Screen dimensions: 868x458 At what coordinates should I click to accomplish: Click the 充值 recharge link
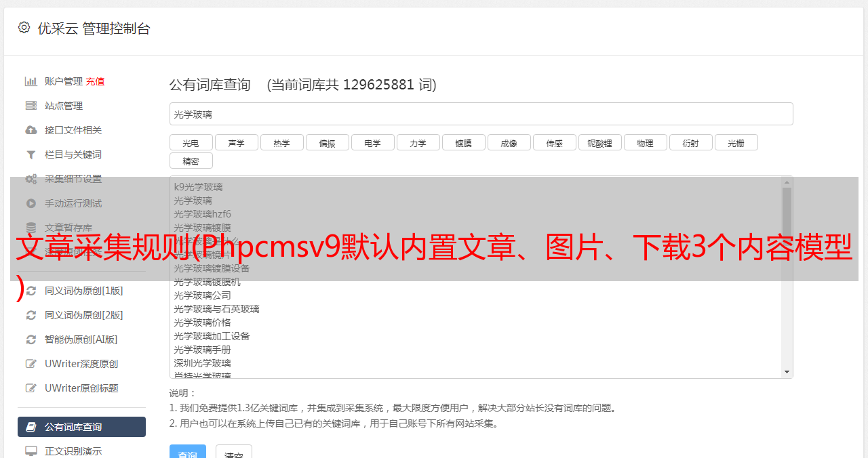(x=95, y=81)
